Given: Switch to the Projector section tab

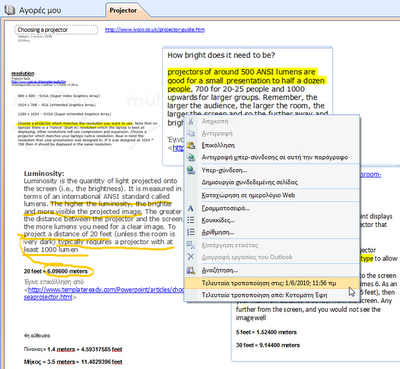Looking at the screenshot, I should click(123, 10).
